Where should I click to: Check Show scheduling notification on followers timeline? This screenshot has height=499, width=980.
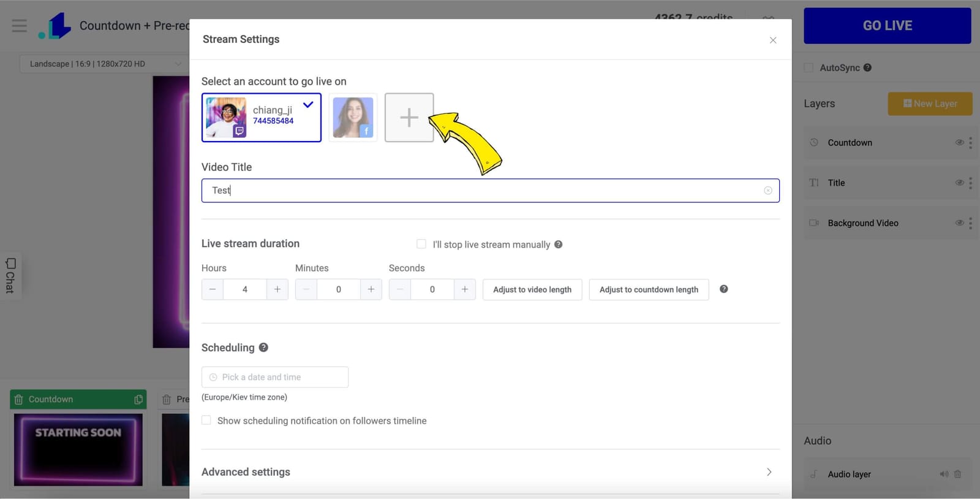pos(206,421)
